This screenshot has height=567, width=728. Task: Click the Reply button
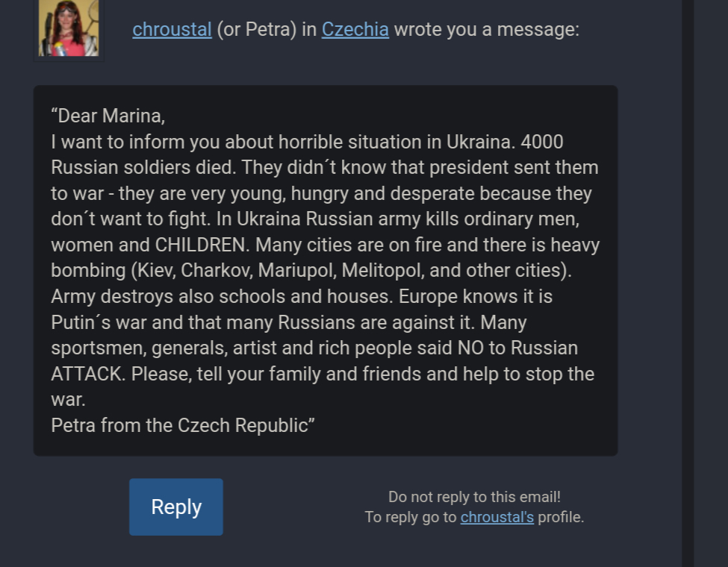tap(176, 507)
